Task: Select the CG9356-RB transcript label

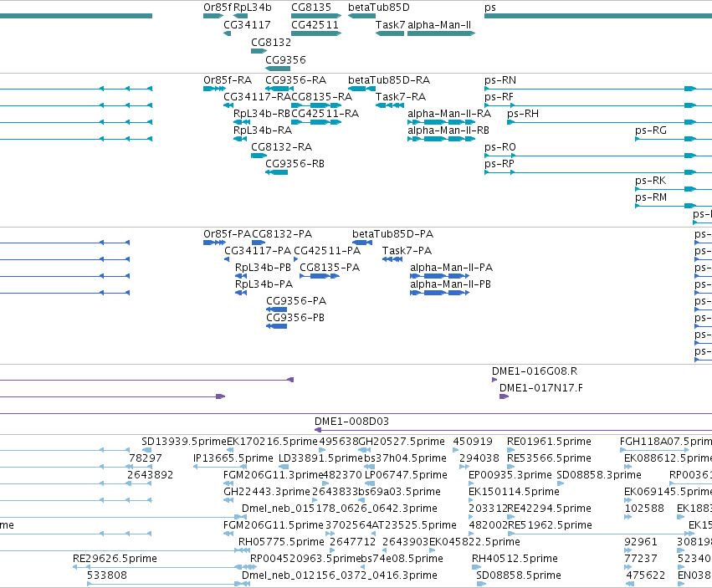Action: coord(295,164)
